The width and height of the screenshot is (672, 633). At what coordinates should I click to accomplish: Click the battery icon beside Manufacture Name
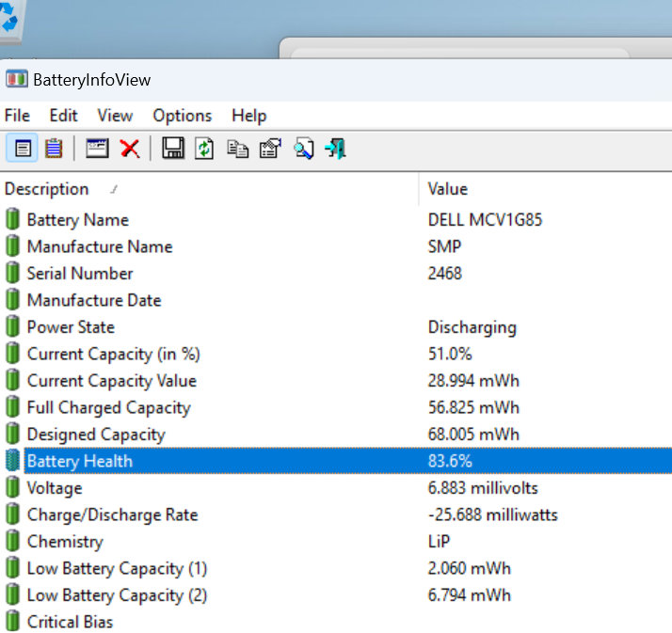(13, 245)
